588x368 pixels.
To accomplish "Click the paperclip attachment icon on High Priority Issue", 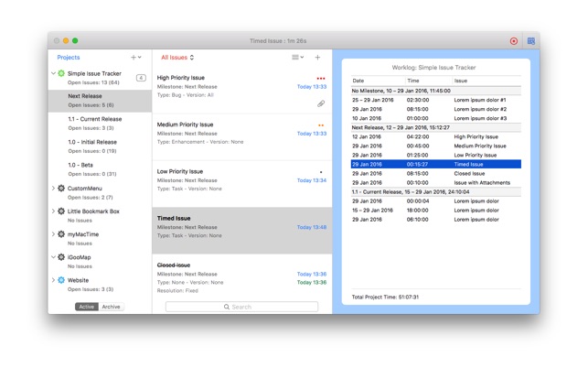I will coord(320,104).
